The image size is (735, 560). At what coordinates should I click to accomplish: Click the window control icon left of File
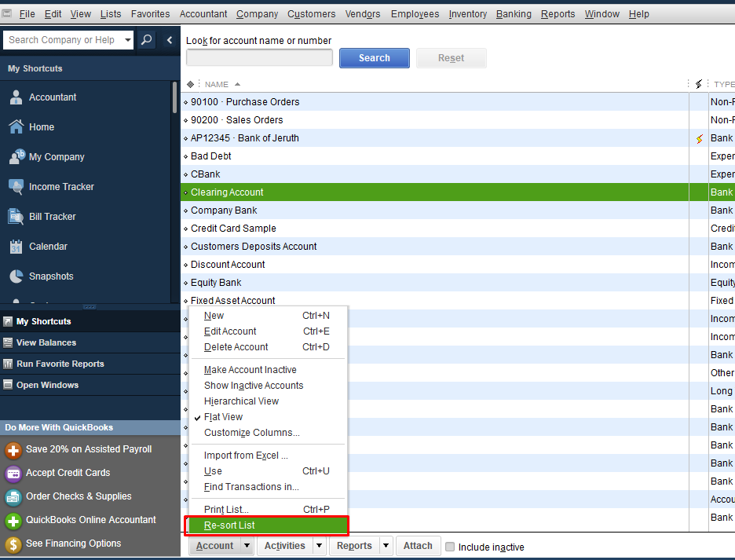pos(7,13)
